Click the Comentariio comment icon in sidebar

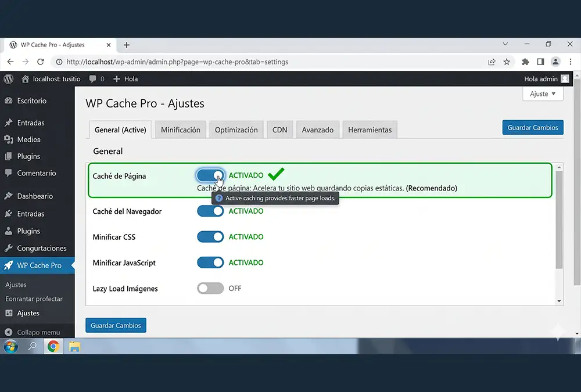point(9,172)
